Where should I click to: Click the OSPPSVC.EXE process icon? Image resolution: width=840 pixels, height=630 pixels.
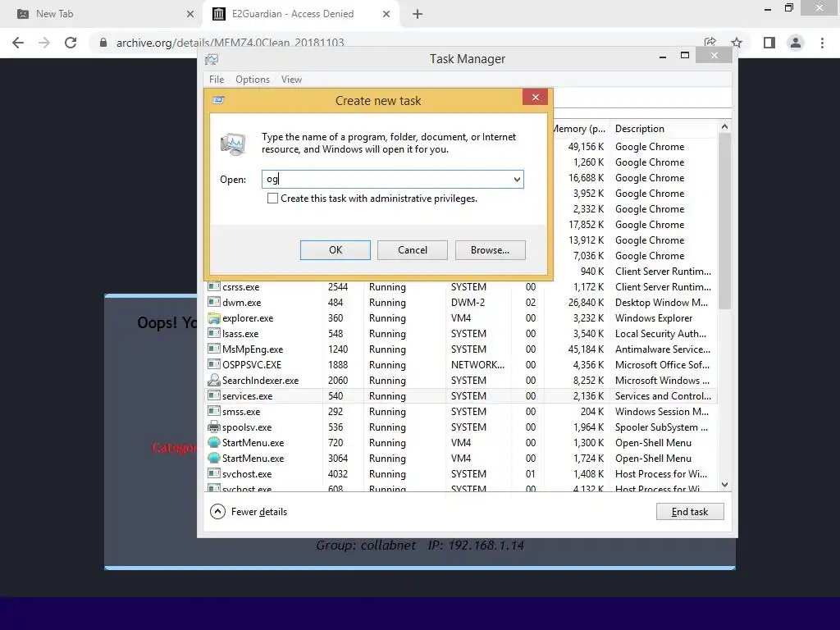[214, 364]
